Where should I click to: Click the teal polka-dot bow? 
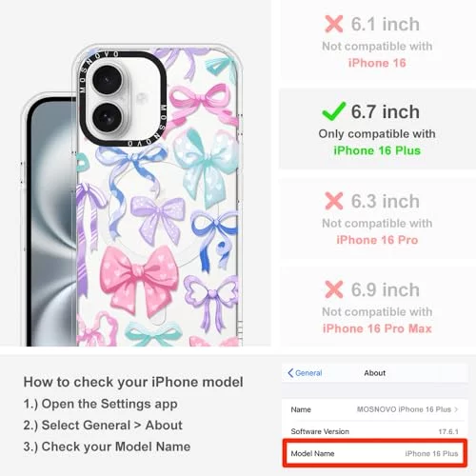tap(206, 165)
